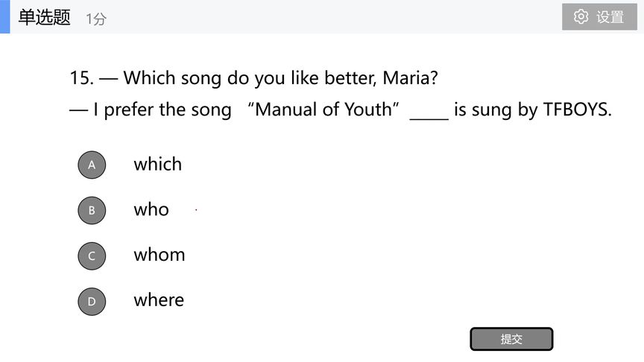
Task: Click the answer text "who"
Action: coord(151,210)
